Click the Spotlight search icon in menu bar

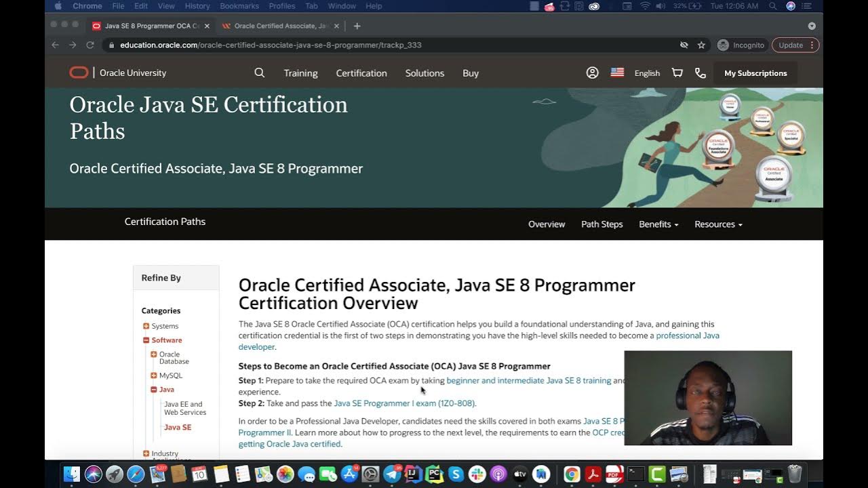click(772, 6)
